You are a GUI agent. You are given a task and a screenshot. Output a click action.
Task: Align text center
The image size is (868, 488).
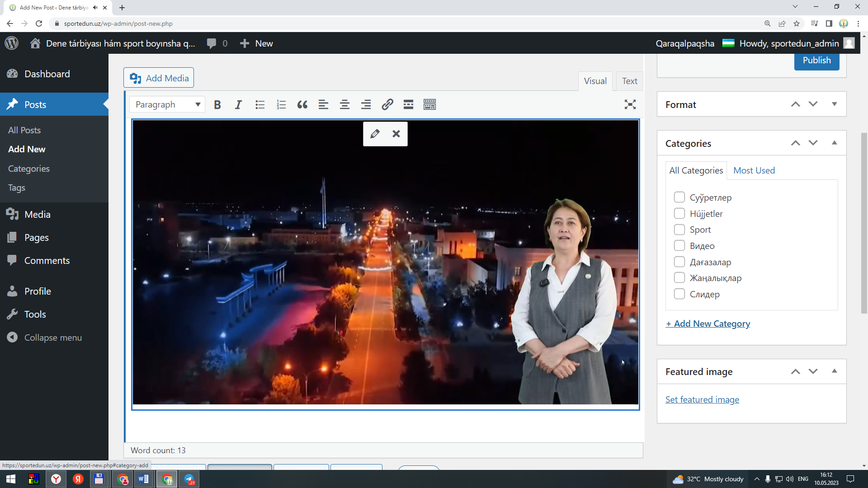click(344, 105)
